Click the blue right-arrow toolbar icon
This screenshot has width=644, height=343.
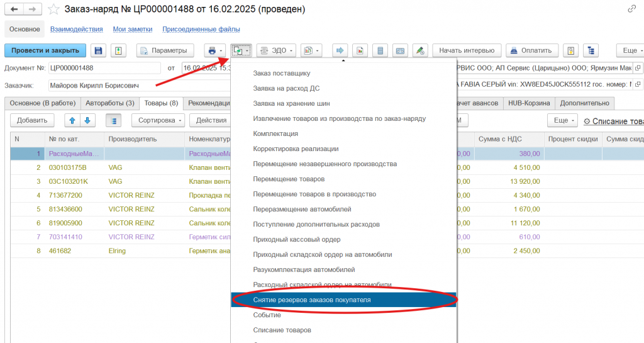(x=340, y=50)
